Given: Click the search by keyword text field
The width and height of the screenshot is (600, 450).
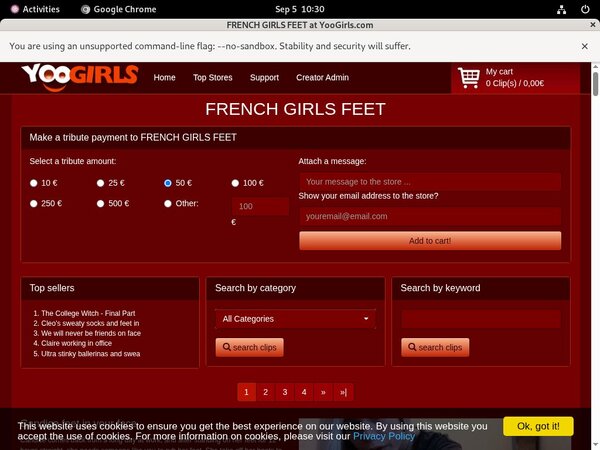Looking at the screenshot, I should pos(480,319).
